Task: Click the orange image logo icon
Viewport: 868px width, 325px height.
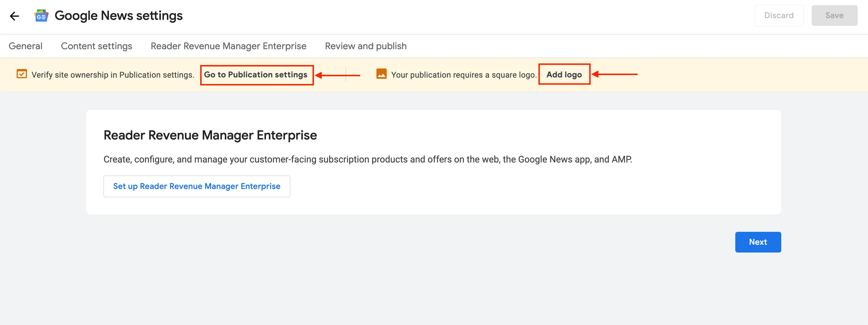Action: point(381,74)
